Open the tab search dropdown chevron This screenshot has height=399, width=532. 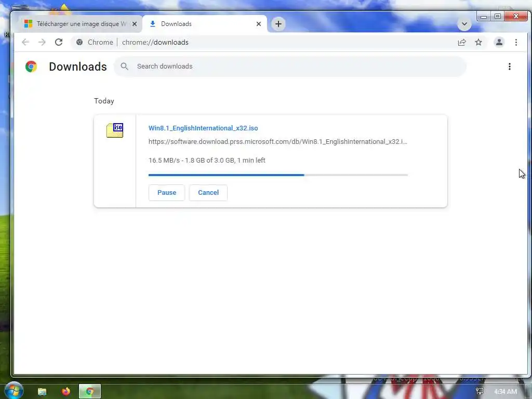click(464, 24)
